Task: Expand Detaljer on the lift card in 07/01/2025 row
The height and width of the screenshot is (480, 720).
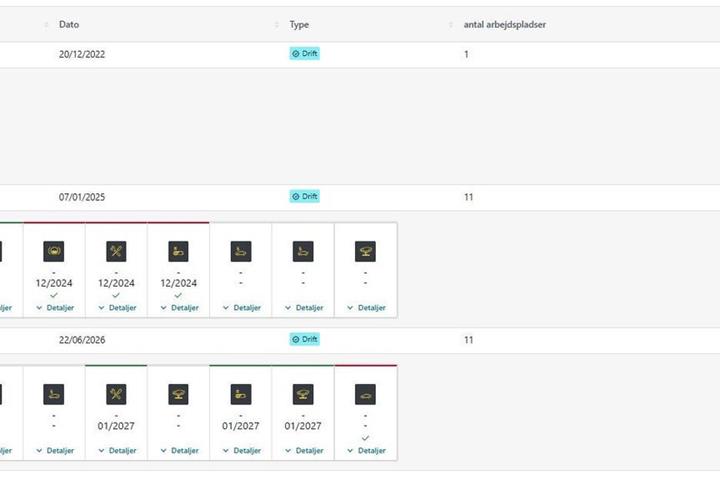Action: (x=366, y=308)
